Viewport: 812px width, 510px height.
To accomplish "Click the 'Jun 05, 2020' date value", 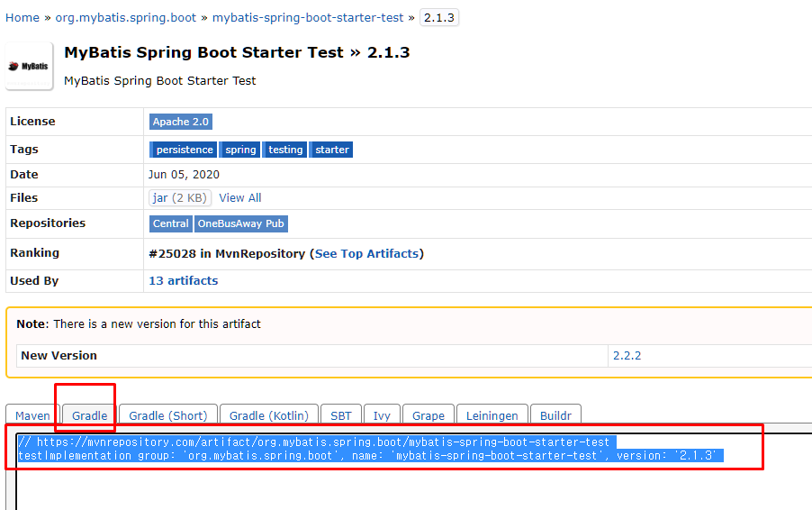I will pos(184,175).
